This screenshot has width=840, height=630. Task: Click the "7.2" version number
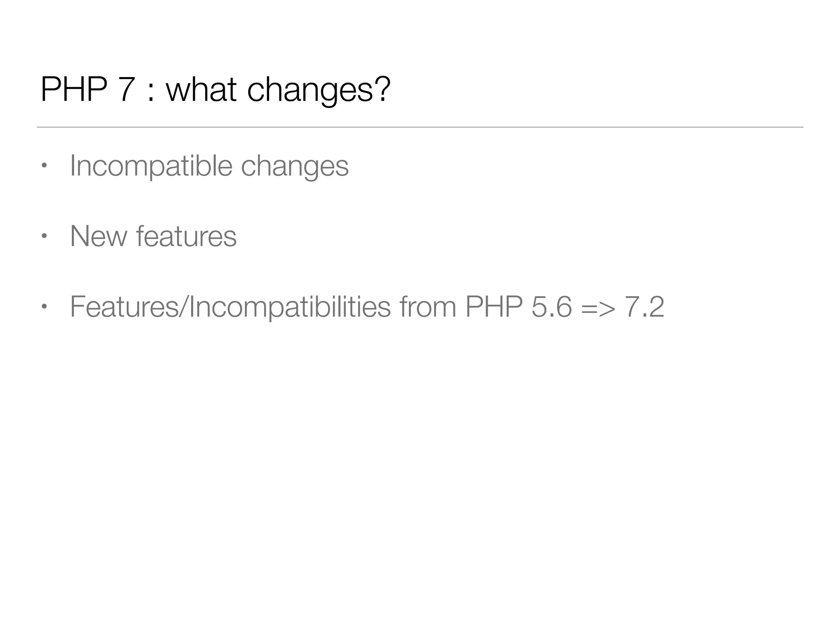click(644, 307)
